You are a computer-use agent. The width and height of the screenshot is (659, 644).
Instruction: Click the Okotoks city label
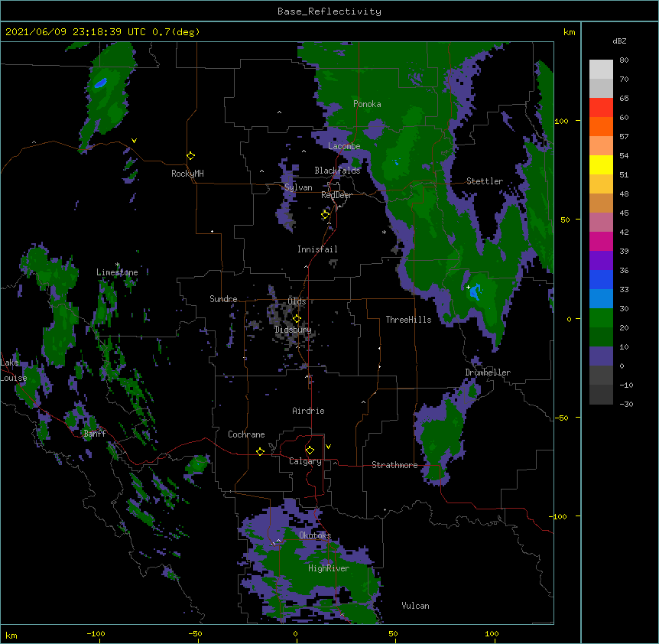pyautogui.click(x=315, y=535)
